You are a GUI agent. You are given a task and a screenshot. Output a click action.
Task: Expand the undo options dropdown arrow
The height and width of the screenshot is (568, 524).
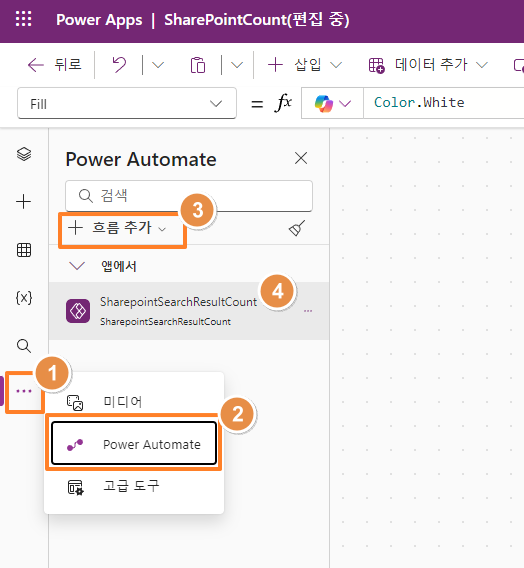tap(158, 65)
